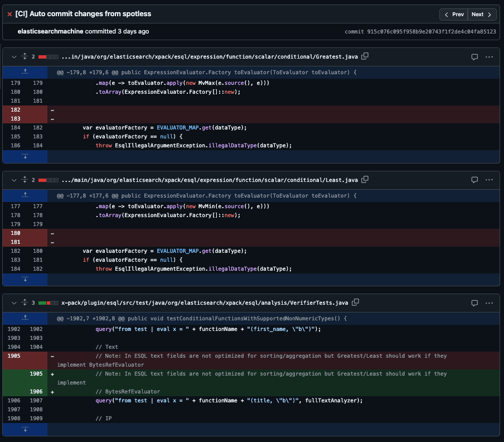
Task: Expand lines below in Least.java diff
Action: click(25, 279)
